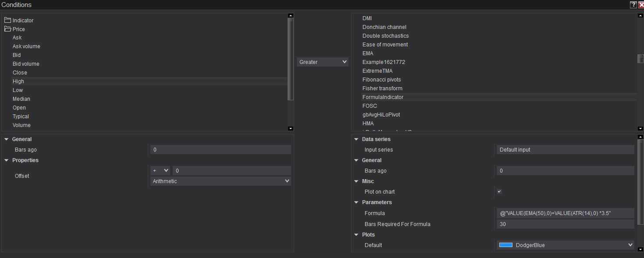Select High in the Price list

pyautogui.click(x=18, y=81)
